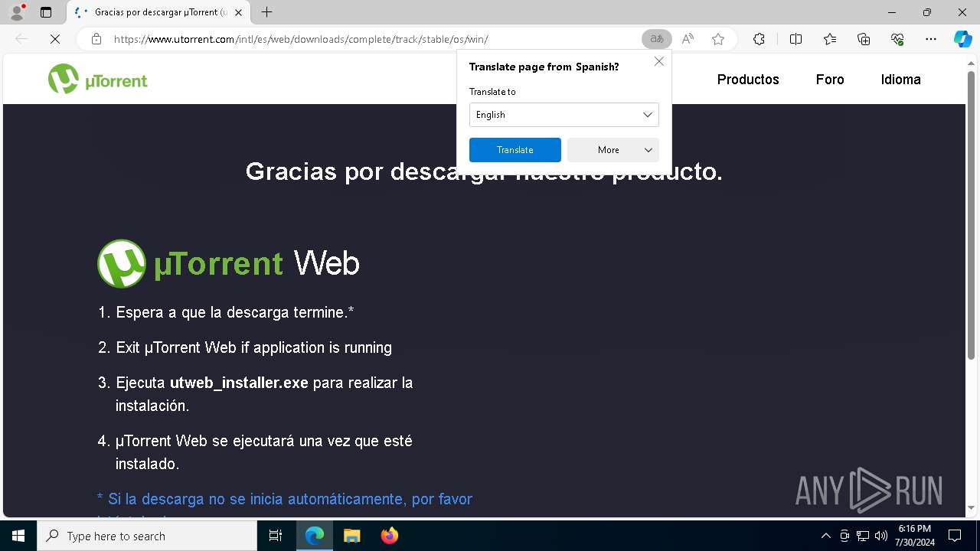Open the clock showing 6:16 PM
Viewport: 980px width, 551px height.
coord(914,536)
